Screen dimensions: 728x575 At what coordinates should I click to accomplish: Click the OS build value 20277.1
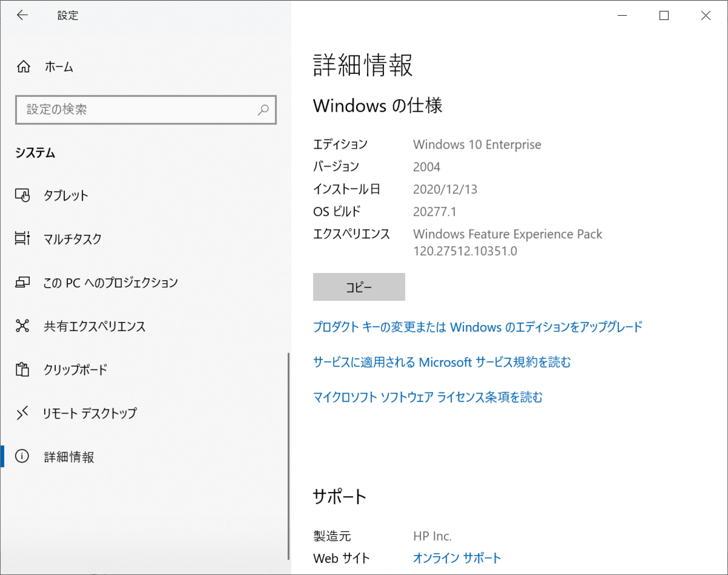(434, 212)
